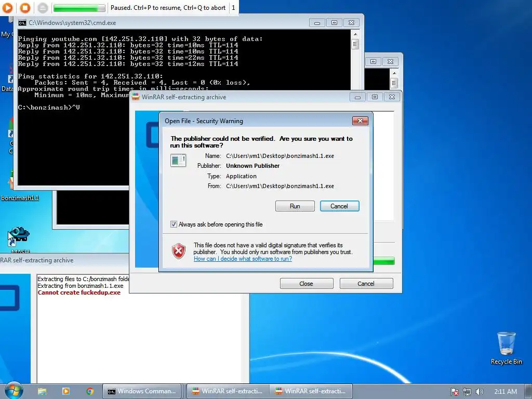Open How can I decide what software link
The width and height of the screenshot is (532, 399).
(x=243, y=259)
